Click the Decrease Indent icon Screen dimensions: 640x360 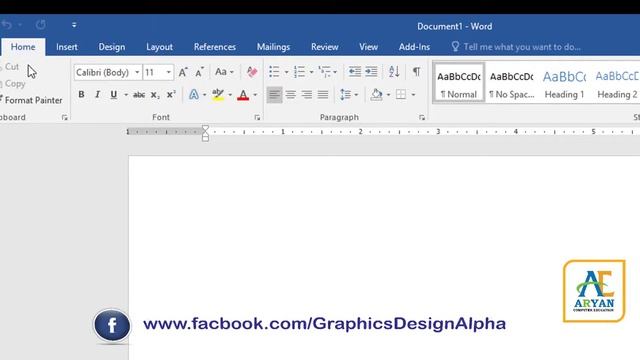point(354,72)
